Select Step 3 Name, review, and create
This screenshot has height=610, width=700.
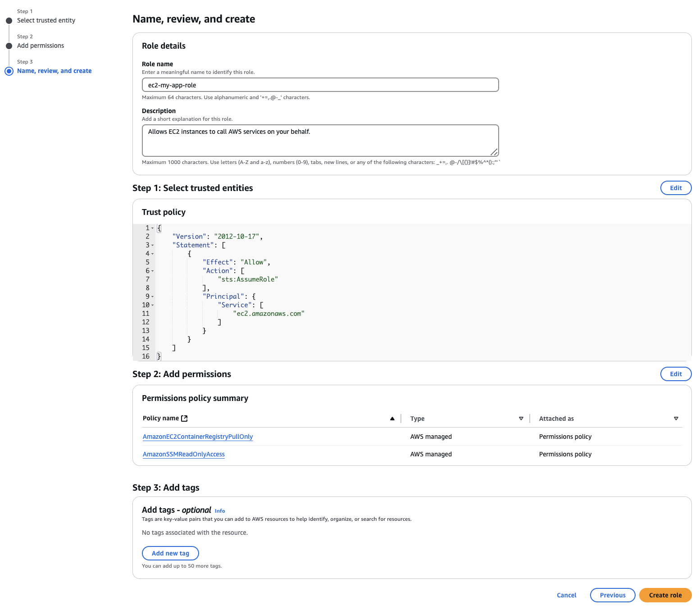(55, 71)
